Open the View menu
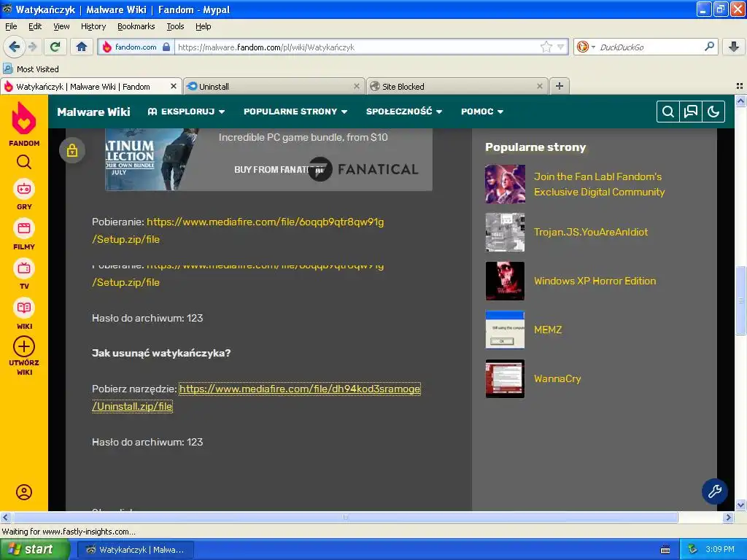Screen dimensions: 747x560 [x=61, y=26]
